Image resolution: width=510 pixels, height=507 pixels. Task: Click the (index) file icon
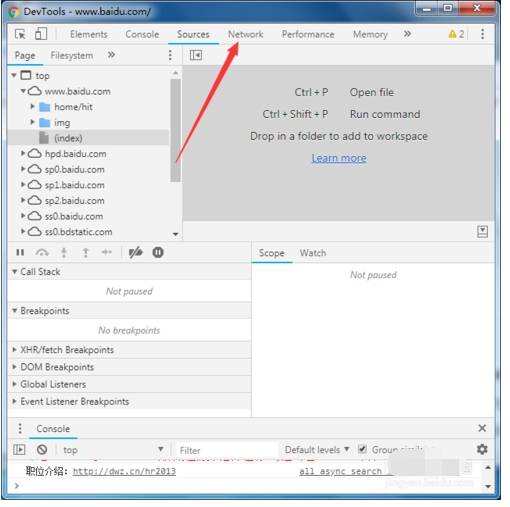pyautogui.click(x=44, y=138)
